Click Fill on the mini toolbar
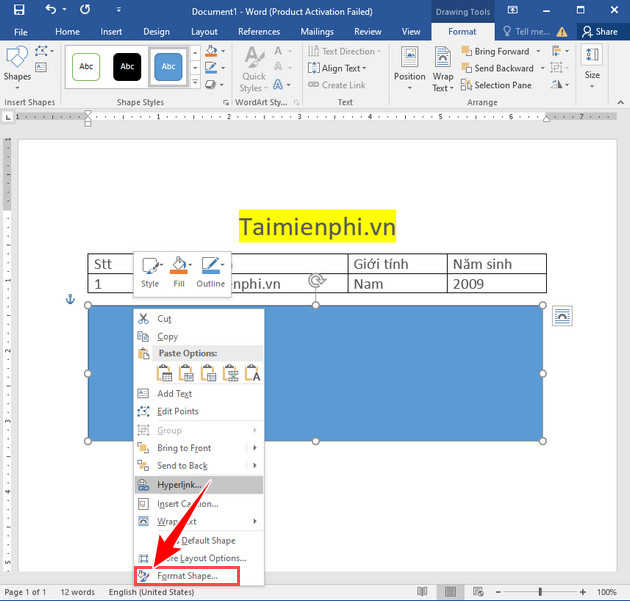The height and width of the screenshot is (601, 630). tap(179, 273)
